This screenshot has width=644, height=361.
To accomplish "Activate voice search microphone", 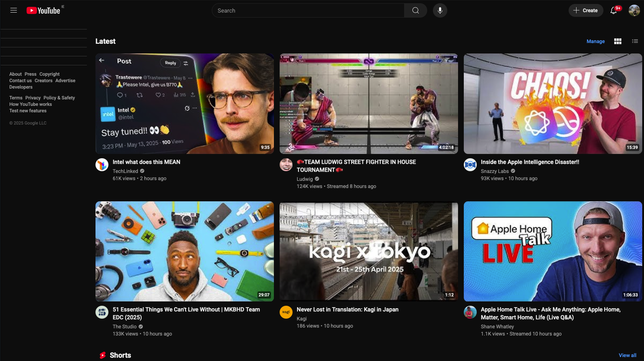I will [440, 10].
